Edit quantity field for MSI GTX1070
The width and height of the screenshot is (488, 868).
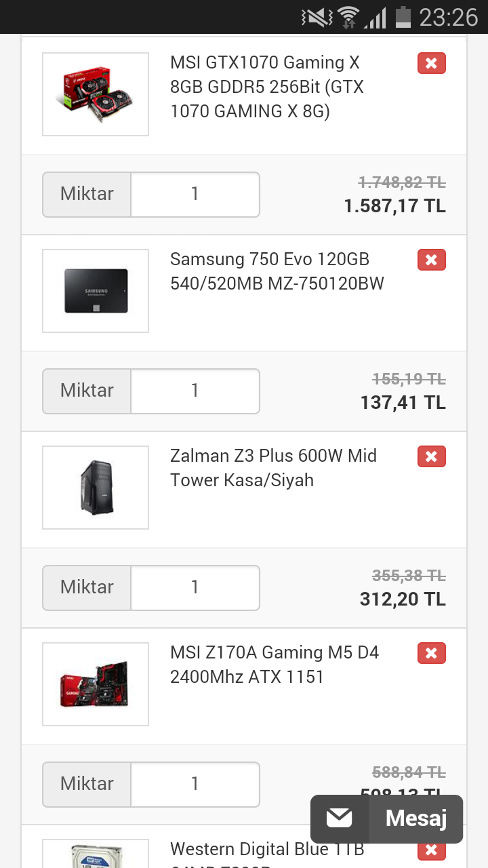(x=195, y=195)
